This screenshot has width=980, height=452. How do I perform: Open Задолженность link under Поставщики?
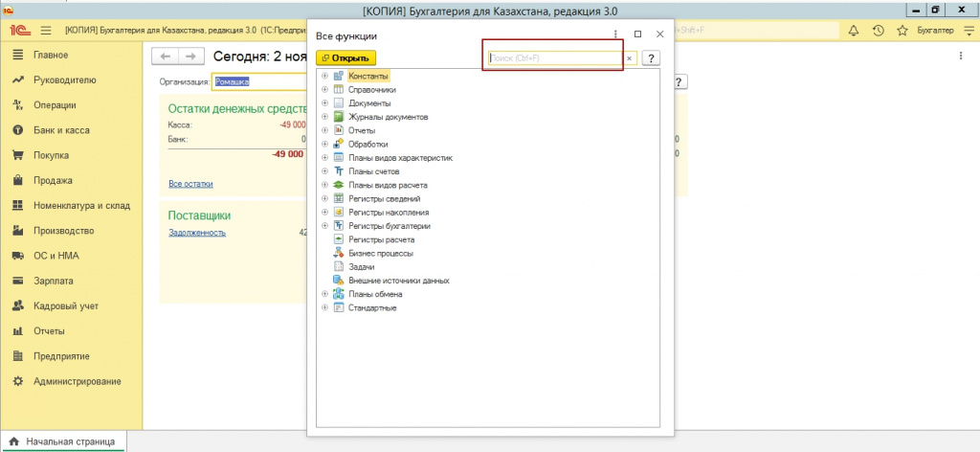click(197, 233)
